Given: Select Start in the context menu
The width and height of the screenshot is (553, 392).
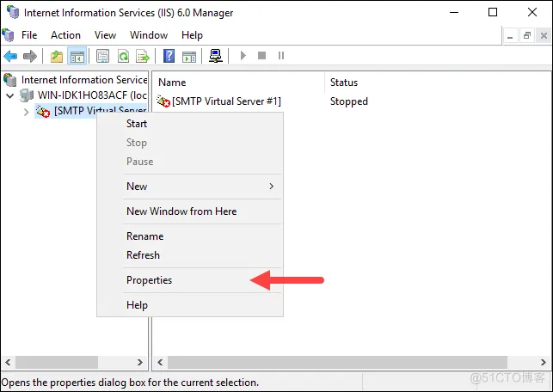Looking at the screenshot, I should [x=137, y=124].
